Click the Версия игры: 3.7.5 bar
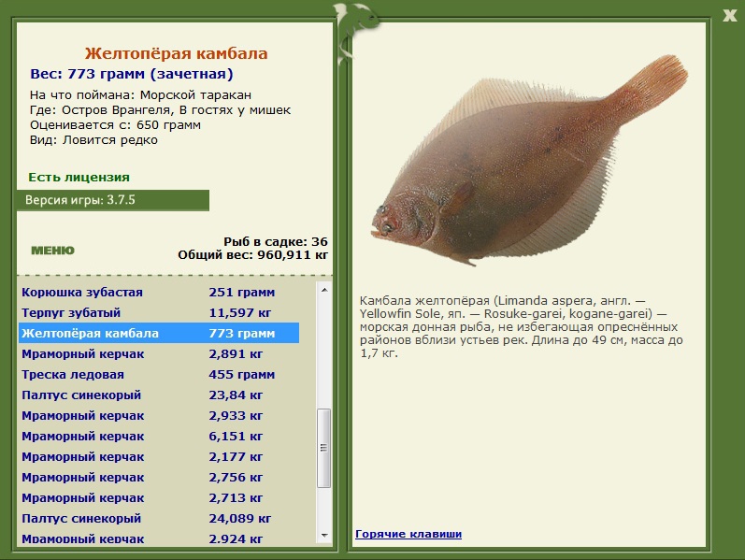Viewport: 745px width, 560px height. 113,200
